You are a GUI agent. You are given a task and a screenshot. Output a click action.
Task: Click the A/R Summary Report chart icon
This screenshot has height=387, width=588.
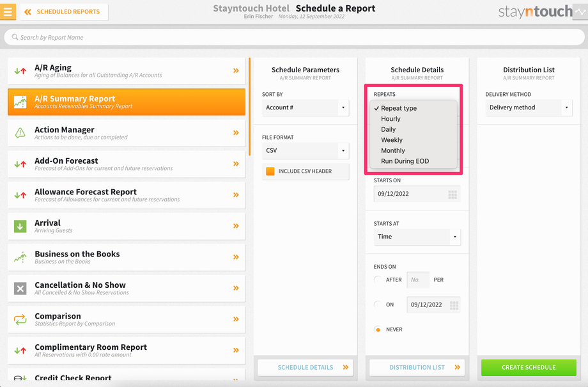[20, 102]
